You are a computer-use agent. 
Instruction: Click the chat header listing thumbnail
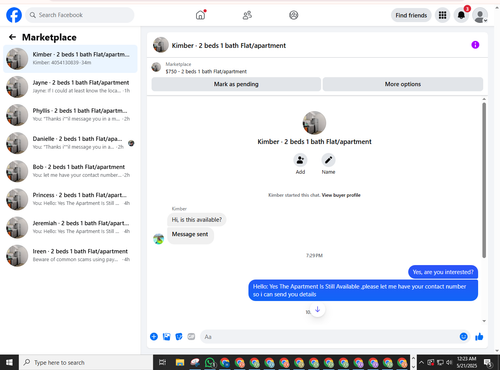pyautogui.click(x=161, y=45)
